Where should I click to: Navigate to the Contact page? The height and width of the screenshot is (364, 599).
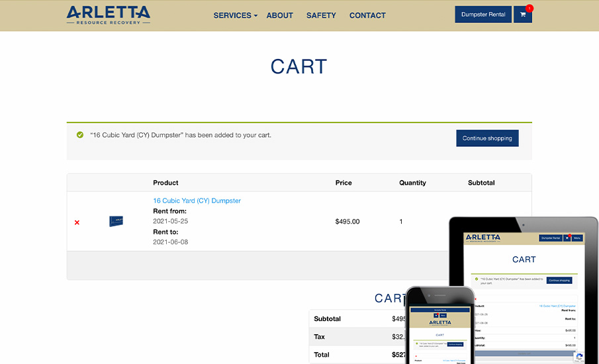tap(367, 15)
